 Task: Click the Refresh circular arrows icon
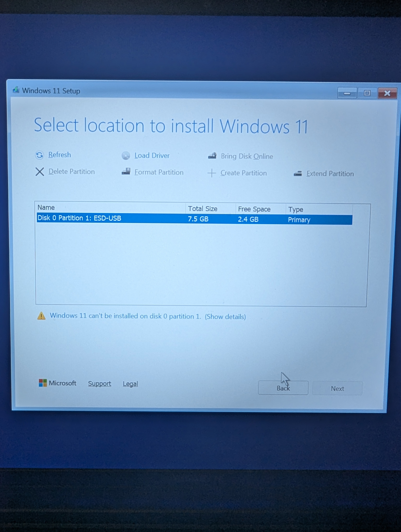pyautogui.click(x=39, y=155)
